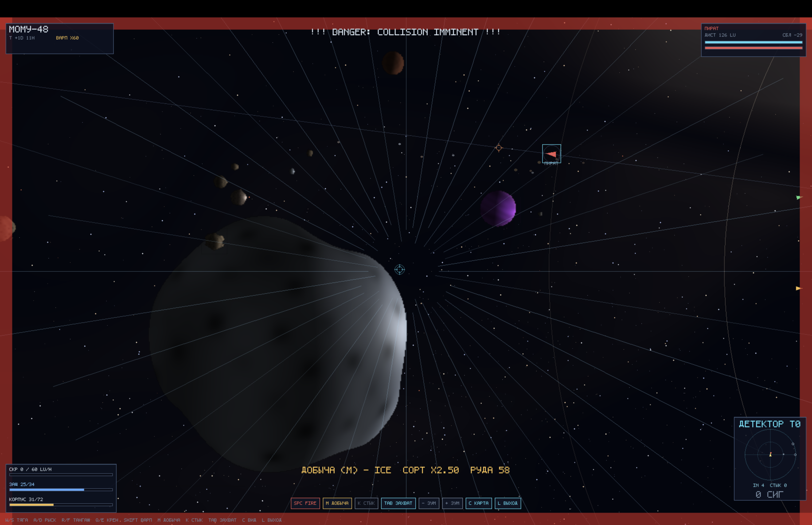Click the orange crosshair reticle near the pirate
The width and height of the screenshot is (812, 525).
pyautogui.click(x=499, y=148)
